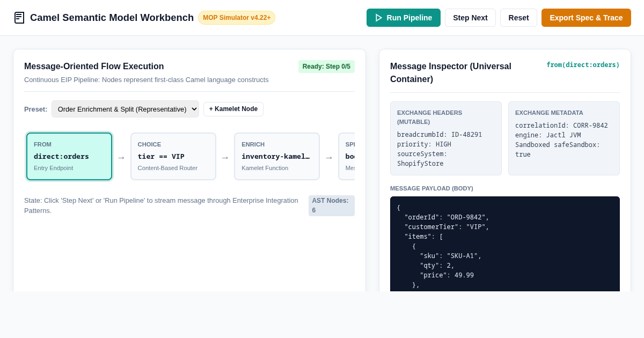Click the AST Nodes: 6 badge
This screenshot has width=644, height=338.
click(x=332, y=205)
